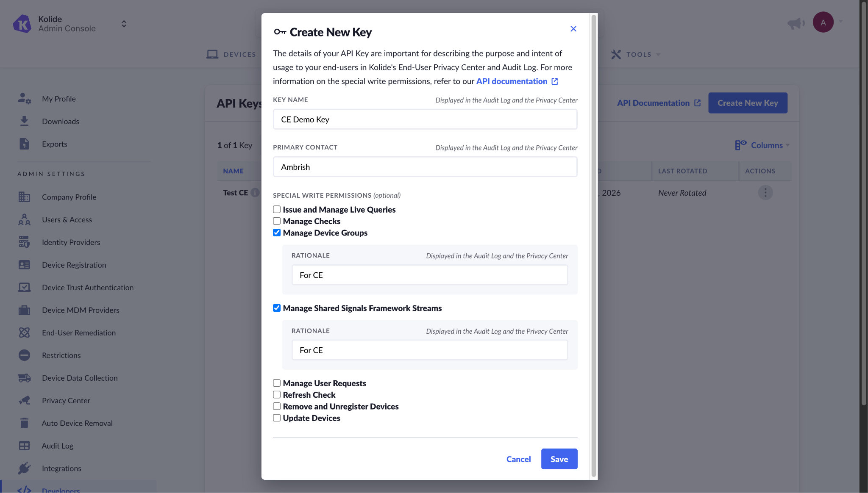
Task: Click the dialog's vertical scrollbar
Action: click(x=594, y=246)
